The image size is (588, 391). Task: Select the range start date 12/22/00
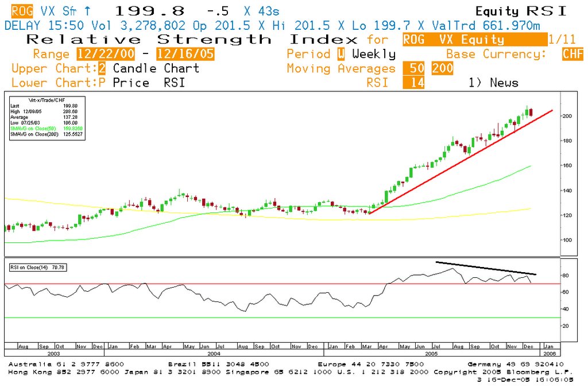tap(106, 54)
